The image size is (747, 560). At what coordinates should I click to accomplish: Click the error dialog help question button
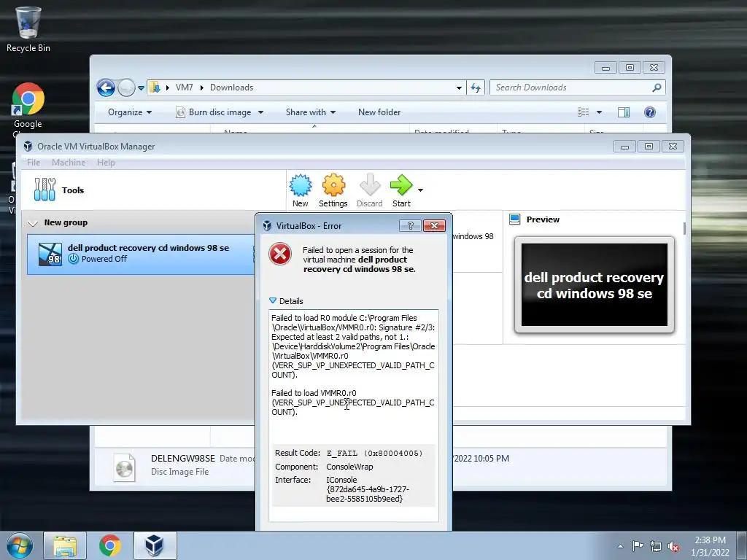[x=410, y=225]
